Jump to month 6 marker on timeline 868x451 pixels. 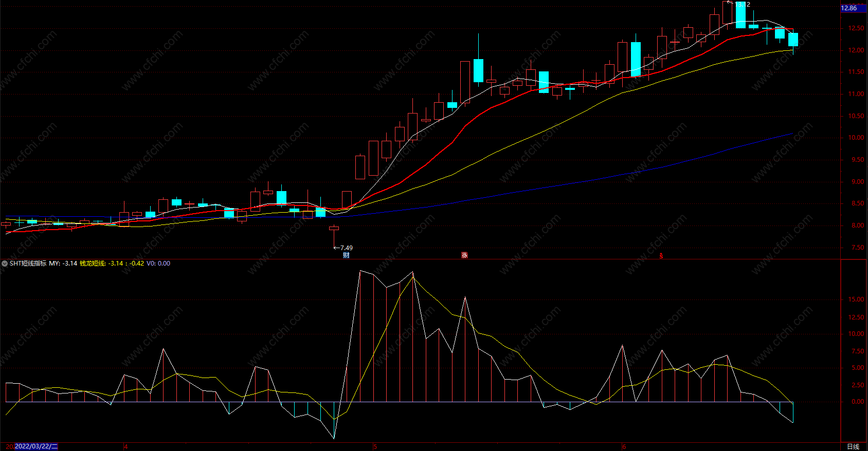click(624, 447)
